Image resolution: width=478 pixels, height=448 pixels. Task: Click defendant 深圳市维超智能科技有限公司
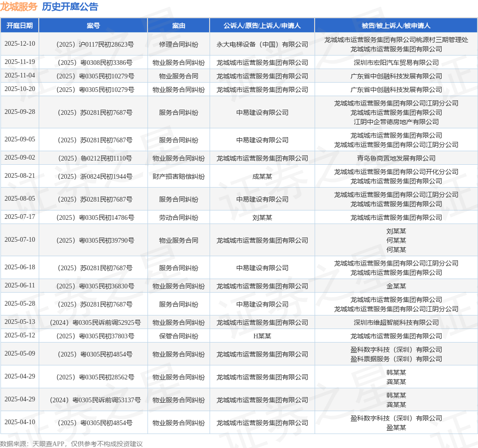coord(396,323)
